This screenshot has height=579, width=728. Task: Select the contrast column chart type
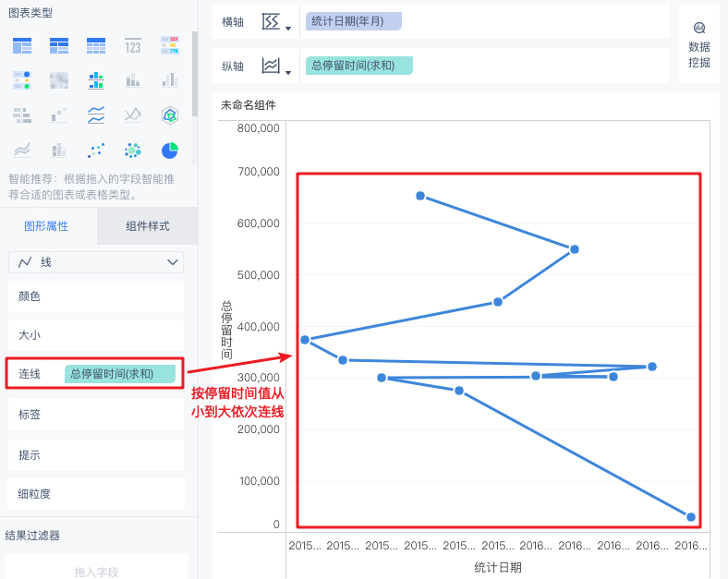click(170, 80)
